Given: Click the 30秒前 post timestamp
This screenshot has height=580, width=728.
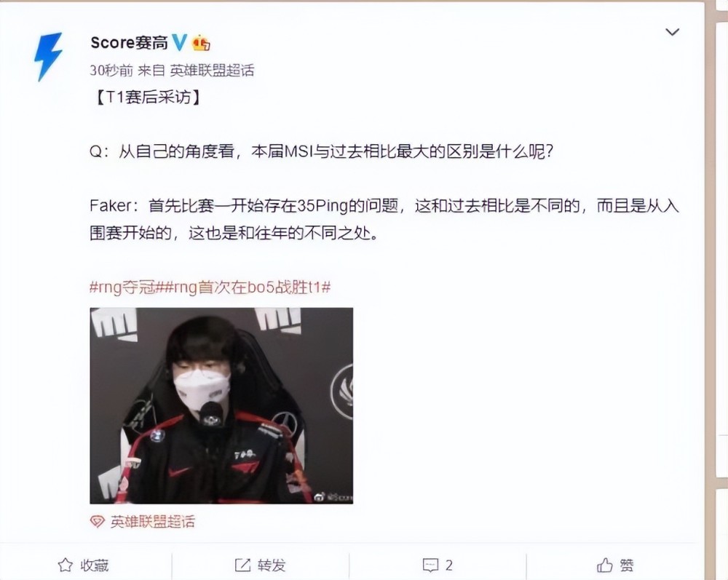Looking at the screenshot, I should (x=111, y=71).
